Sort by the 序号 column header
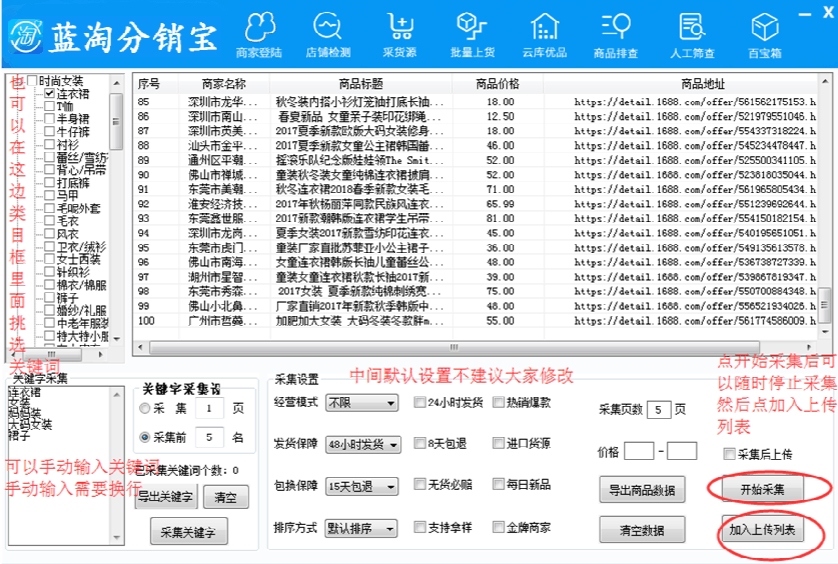 point(156,84)
